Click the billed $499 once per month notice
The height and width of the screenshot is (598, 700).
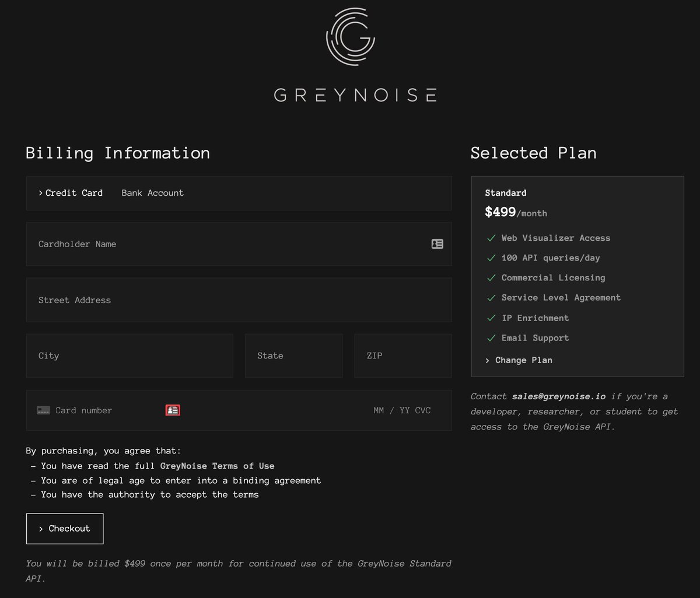tap(239, 571)
